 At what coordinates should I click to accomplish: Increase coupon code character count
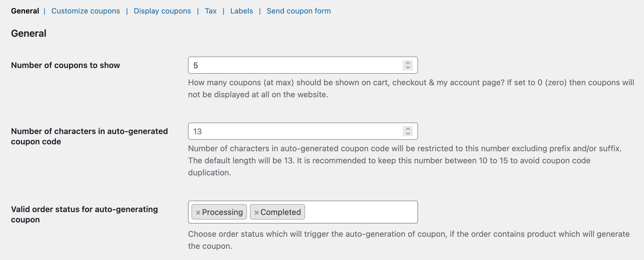408,129
